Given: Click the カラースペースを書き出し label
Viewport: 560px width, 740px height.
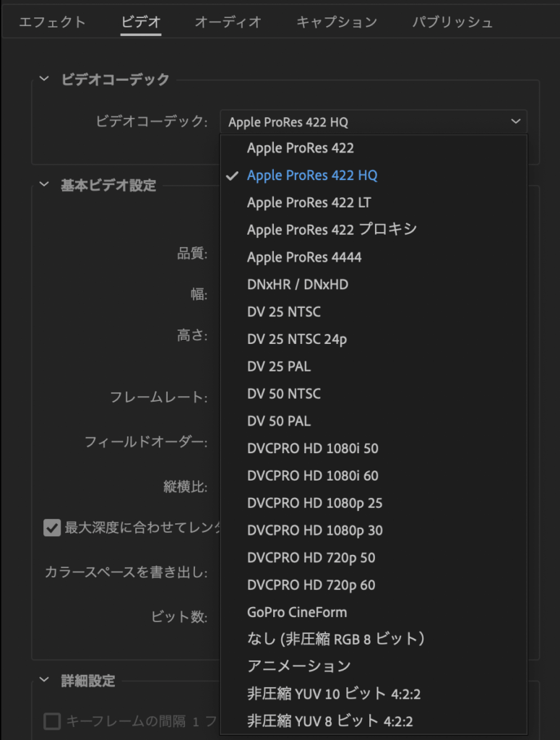Looking at the screenshot, I should pyautogui.click(x=126, y=572).
